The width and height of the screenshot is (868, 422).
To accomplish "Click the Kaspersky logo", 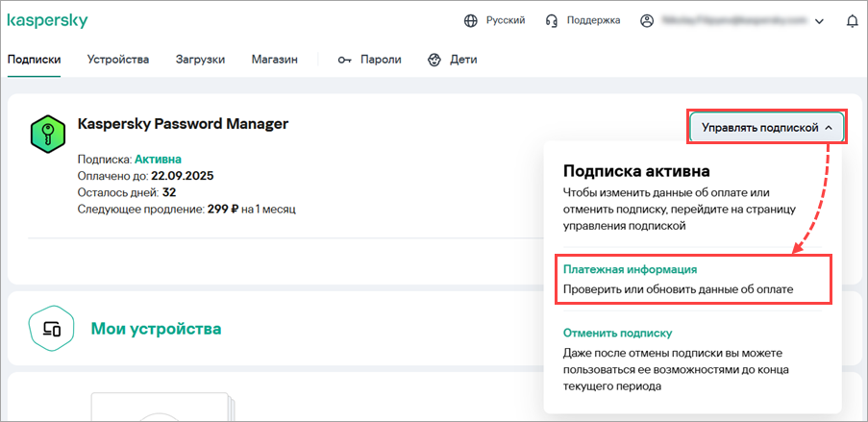I will tap(47, 21).
